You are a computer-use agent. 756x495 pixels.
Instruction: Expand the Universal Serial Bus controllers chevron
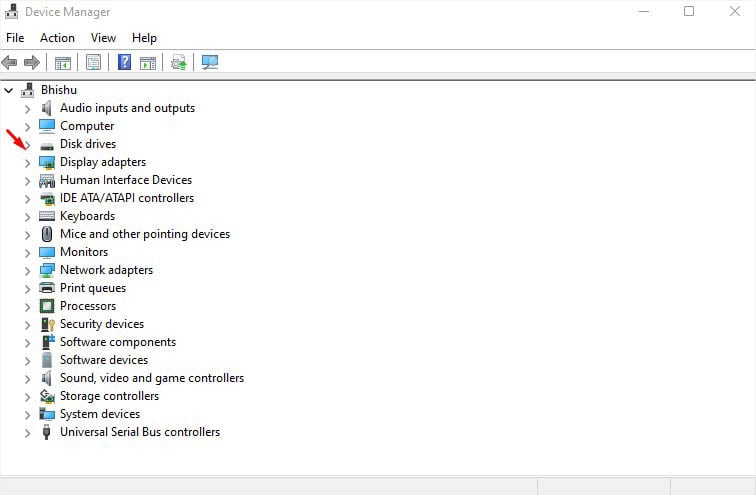(27, 433)
